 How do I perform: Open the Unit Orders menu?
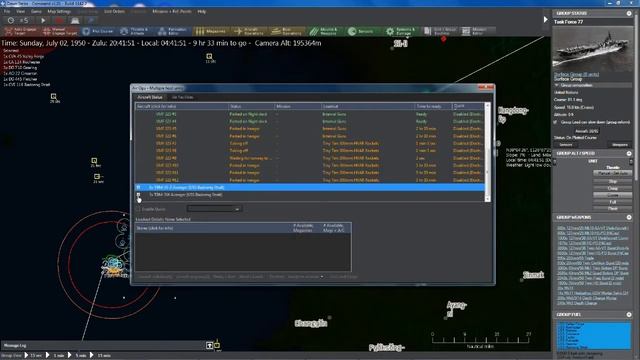tap(114, 11)
